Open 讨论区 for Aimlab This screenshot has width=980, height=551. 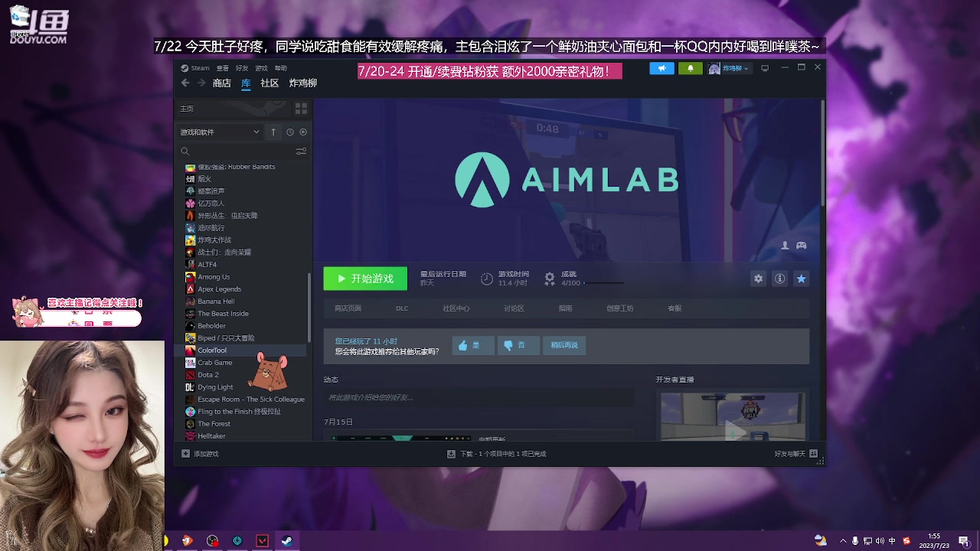[x=514, y=308]
